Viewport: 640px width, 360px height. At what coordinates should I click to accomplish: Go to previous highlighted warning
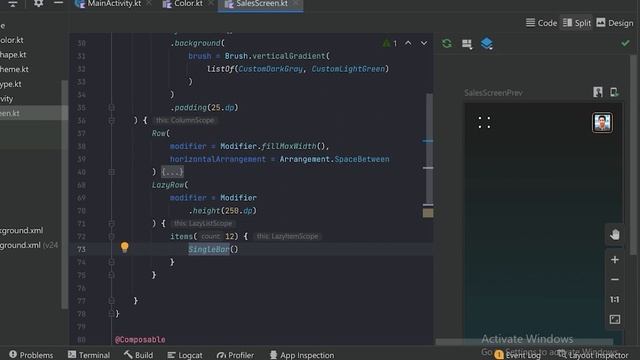pos(408,43)
